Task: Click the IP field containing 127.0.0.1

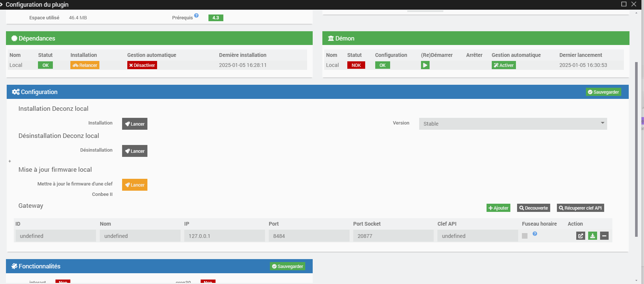Action: [224, 236]
